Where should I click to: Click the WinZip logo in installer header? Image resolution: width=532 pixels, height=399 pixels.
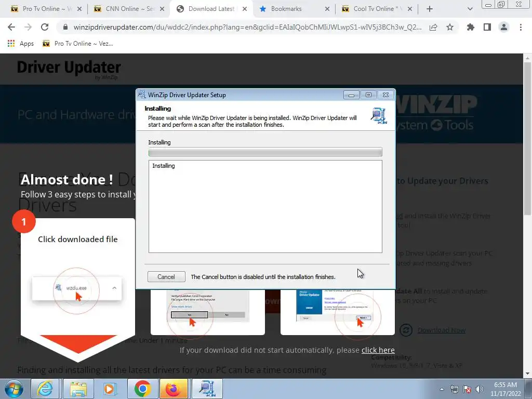click(379, 116)
